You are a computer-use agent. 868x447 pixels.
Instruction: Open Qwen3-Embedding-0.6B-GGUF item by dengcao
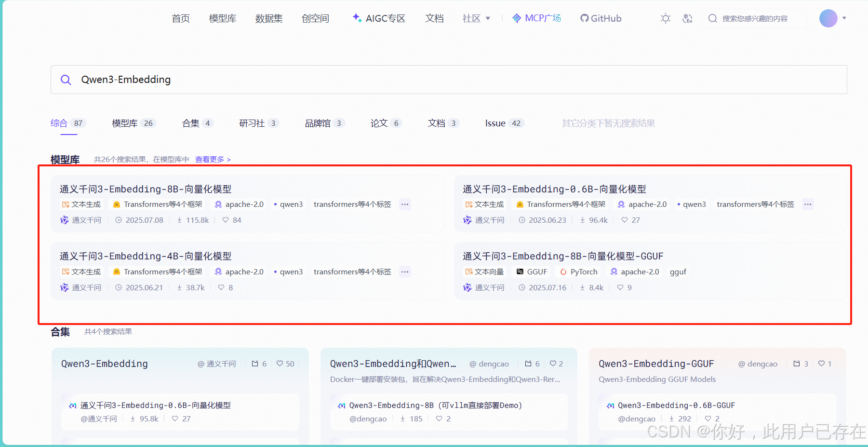click(x=676, y=405)
